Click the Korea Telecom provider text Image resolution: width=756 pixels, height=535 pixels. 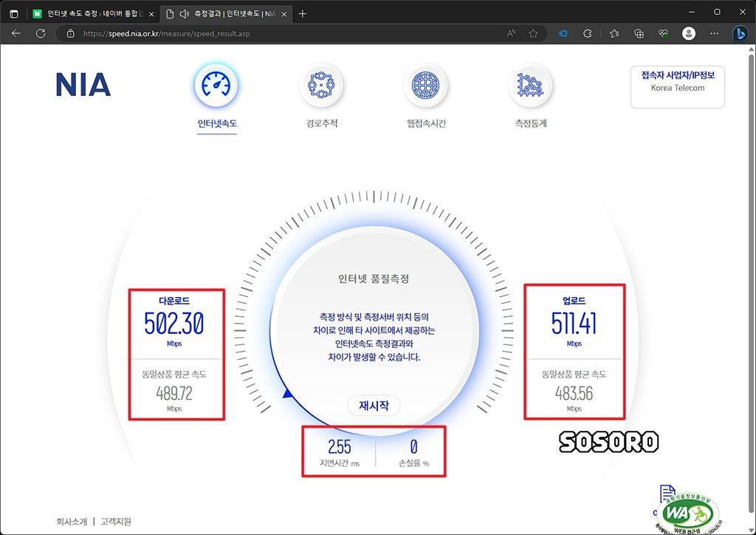[x=678, y=88]
